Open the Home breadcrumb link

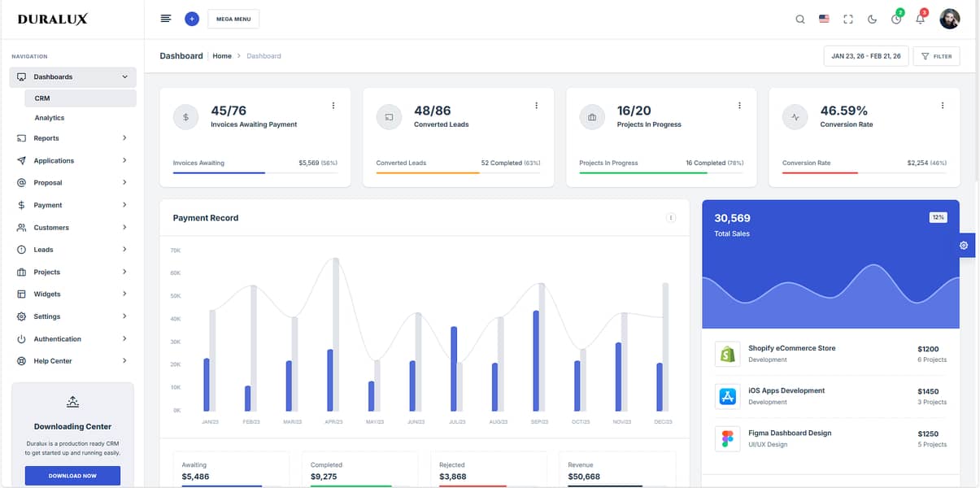pos(222,55)
